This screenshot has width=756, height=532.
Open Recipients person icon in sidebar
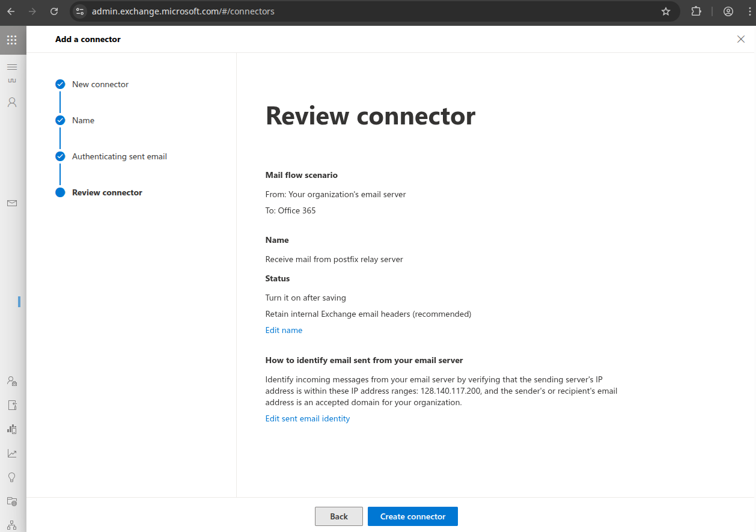(12, 102)
